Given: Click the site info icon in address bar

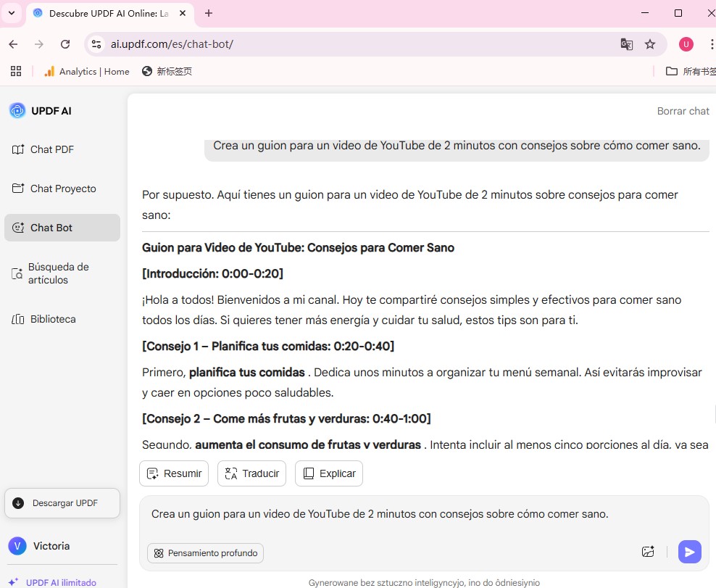Looking at the screenshot, I should [x=96, y=44].
